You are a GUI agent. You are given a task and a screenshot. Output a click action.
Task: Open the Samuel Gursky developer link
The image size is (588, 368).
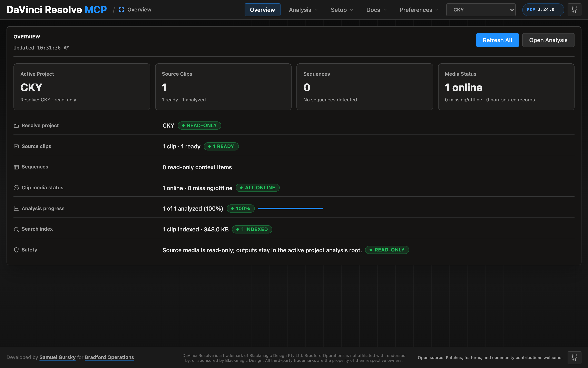(58, 357)
